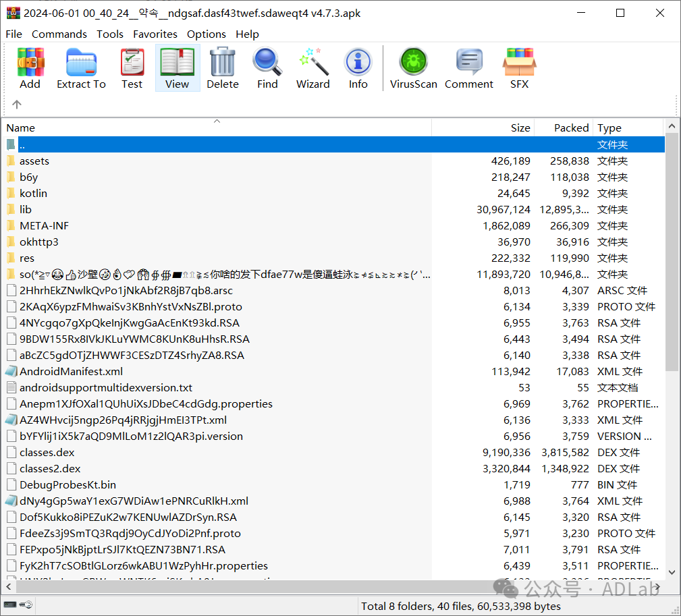
Task: Create SFX self-extracting archive
Action: click(x=519, y=67)
